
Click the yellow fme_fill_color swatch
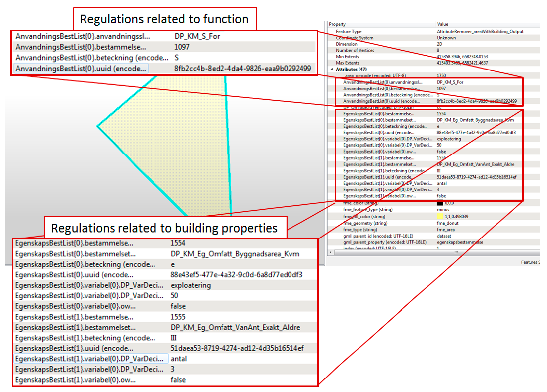click(x=440, y=216)
